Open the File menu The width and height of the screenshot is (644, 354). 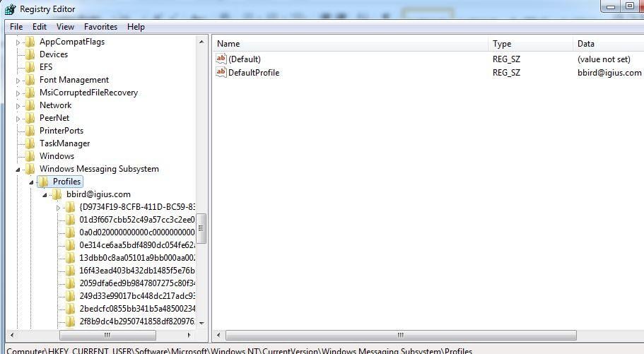pos(16,27)
